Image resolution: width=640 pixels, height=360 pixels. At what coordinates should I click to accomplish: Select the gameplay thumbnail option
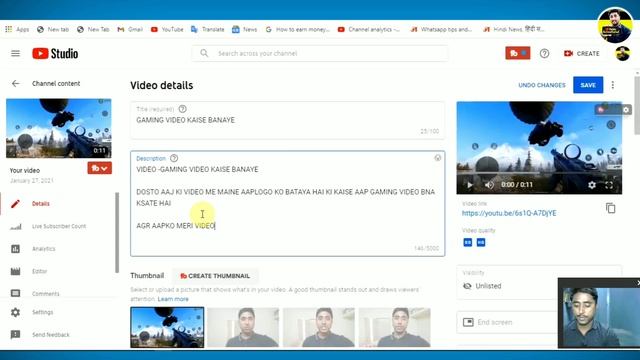point(167,327)
